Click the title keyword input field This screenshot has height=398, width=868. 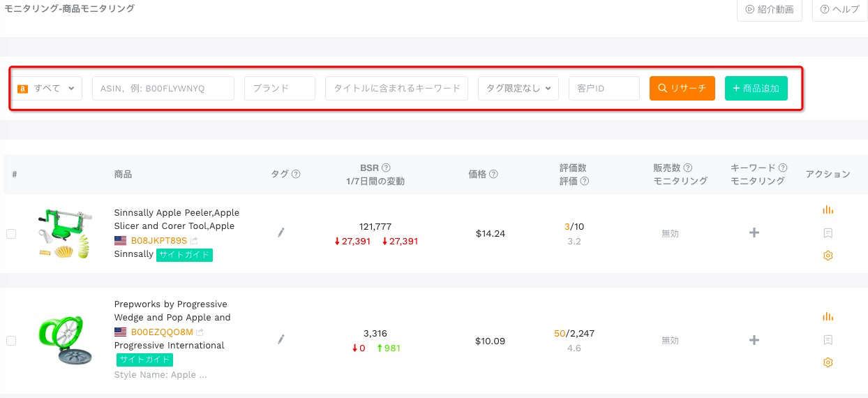pos(396,89)
